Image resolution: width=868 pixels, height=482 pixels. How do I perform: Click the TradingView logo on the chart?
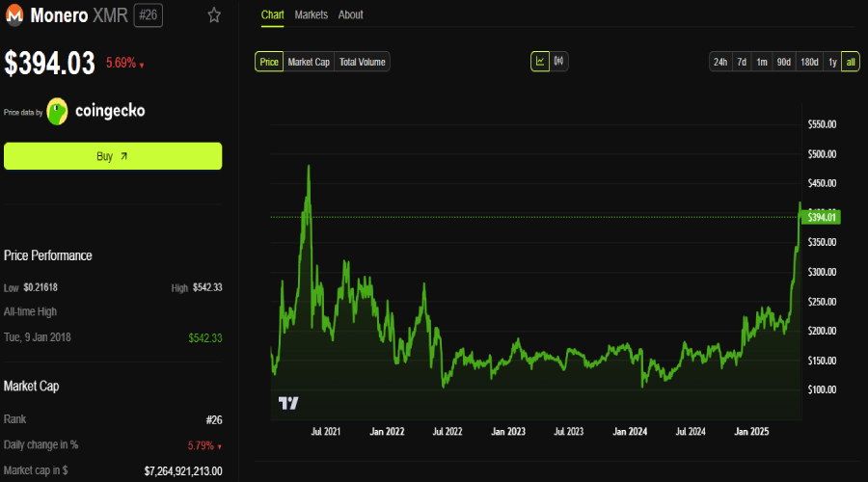pos(288,403)
